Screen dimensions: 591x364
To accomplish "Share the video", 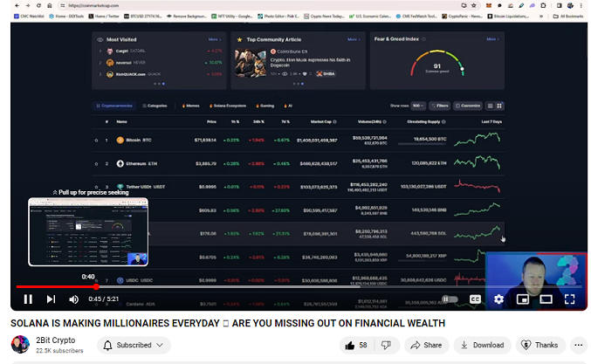I will pyautogui.click(x=426, y=345).
